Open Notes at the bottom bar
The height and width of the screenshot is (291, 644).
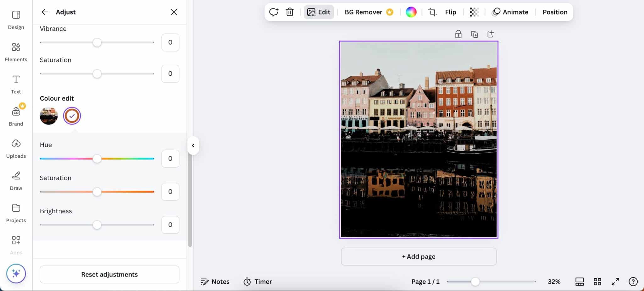tap(215, 282)
